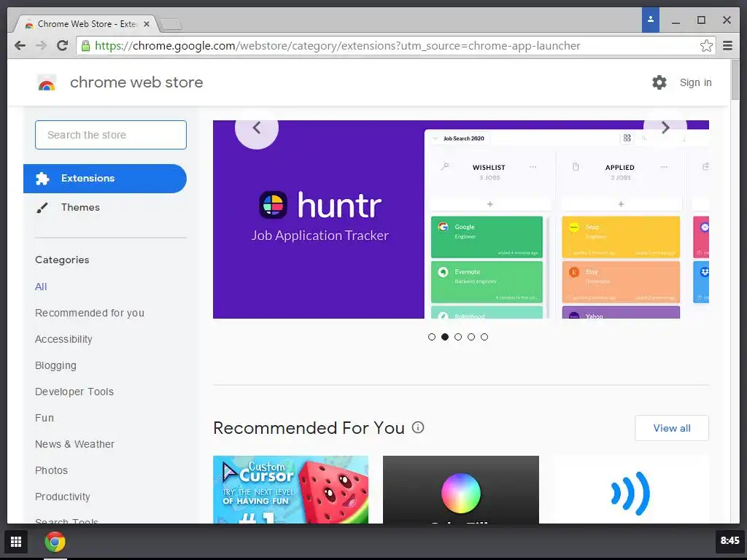Show the previous carousel slide
Screen dimensions: 747x560
point(257,128)
